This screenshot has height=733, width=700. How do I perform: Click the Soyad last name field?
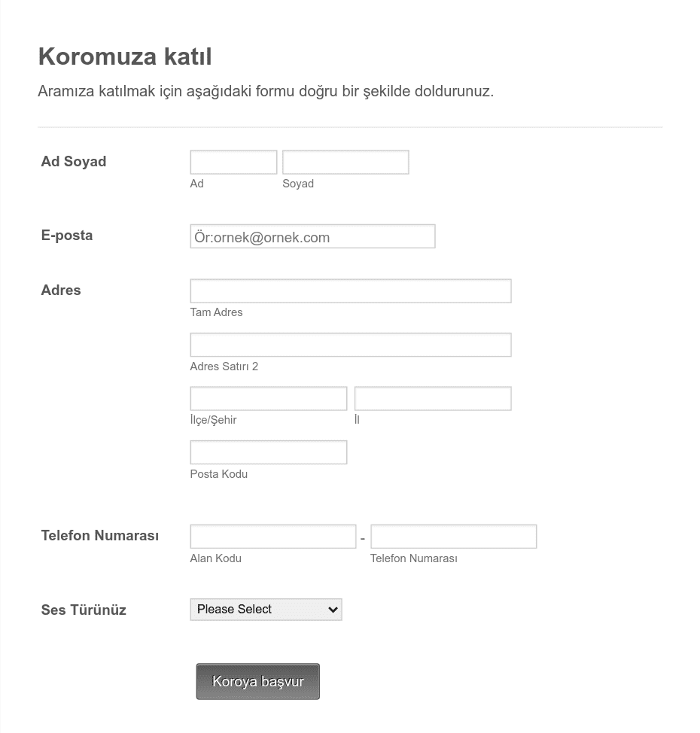pos(345,163)
